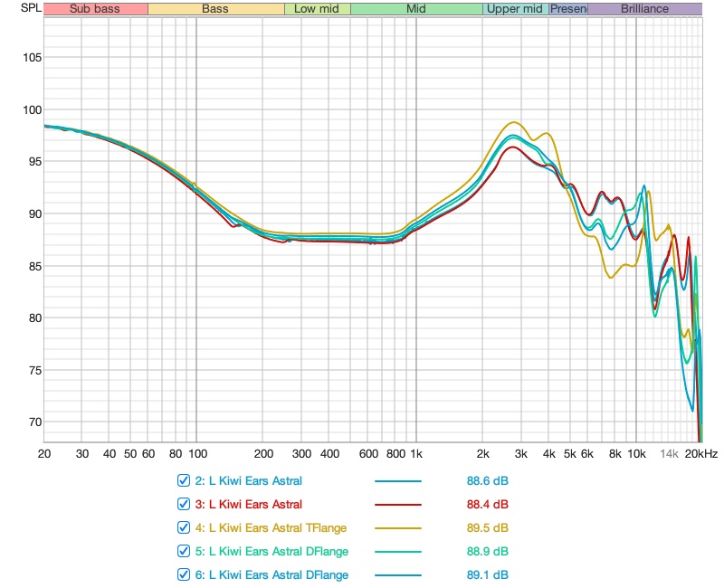
Task: Click the 89.5 dB value
Action: tap(487, 528)
